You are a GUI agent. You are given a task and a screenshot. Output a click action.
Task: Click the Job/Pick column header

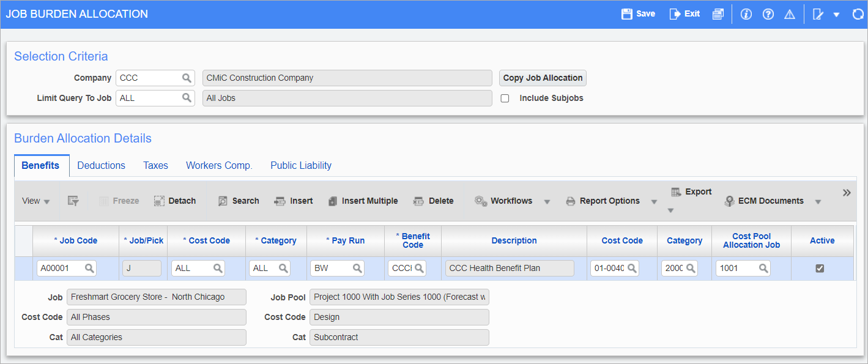coord(143,240)
